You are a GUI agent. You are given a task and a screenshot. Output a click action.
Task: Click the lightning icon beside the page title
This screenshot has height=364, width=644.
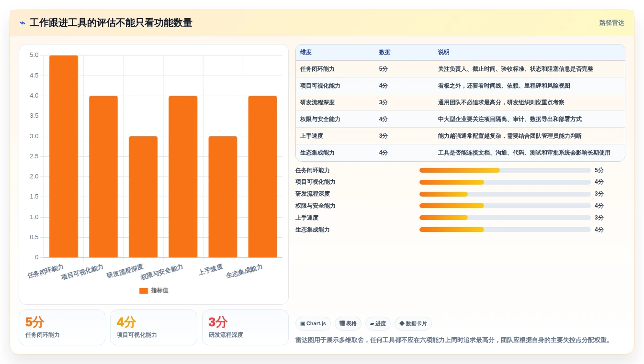[23, 23]
